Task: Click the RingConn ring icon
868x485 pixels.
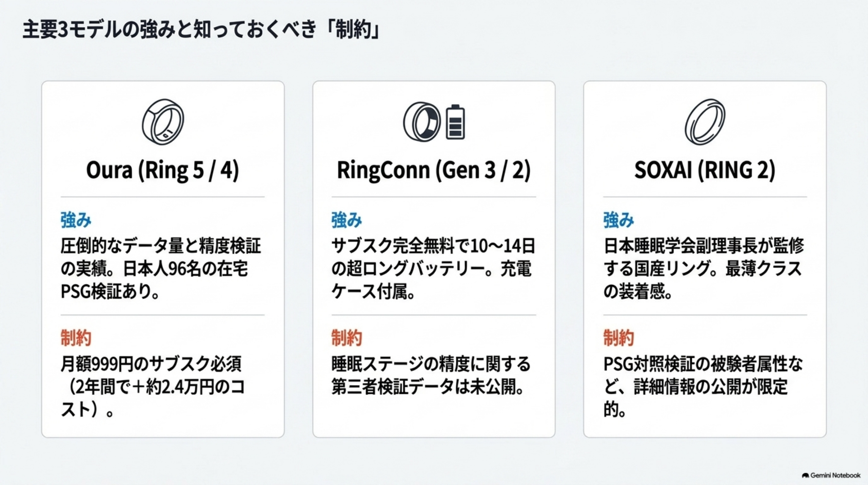Action: pyautogui.click(x=421, y=122)
